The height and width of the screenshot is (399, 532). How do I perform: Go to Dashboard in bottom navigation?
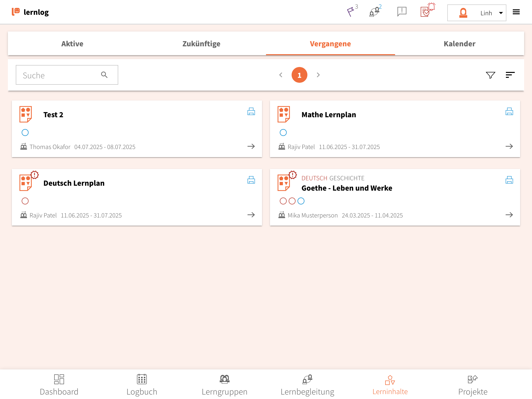click(59, 385)
